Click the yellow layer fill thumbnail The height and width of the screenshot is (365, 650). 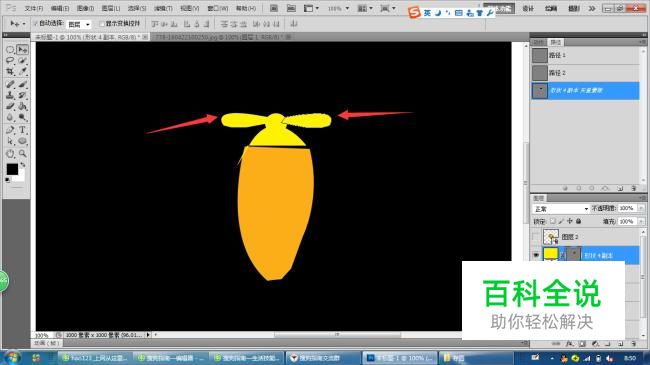tap(551, 253)
